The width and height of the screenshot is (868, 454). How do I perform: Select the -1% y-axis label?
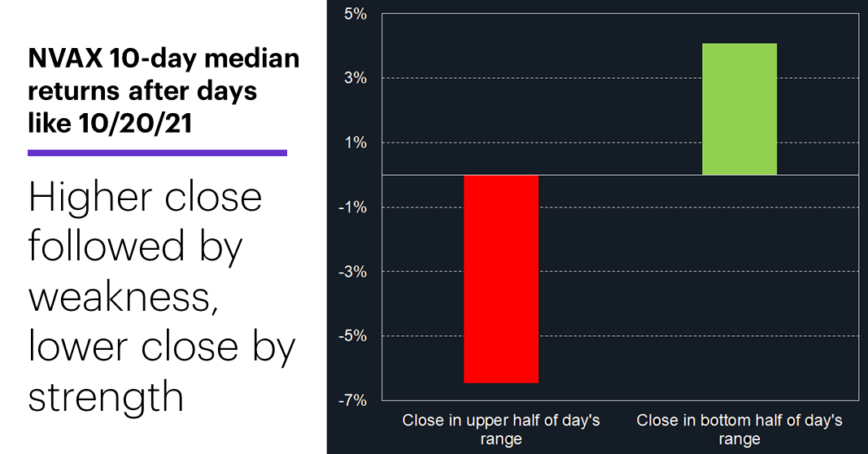tap(353, 207)
